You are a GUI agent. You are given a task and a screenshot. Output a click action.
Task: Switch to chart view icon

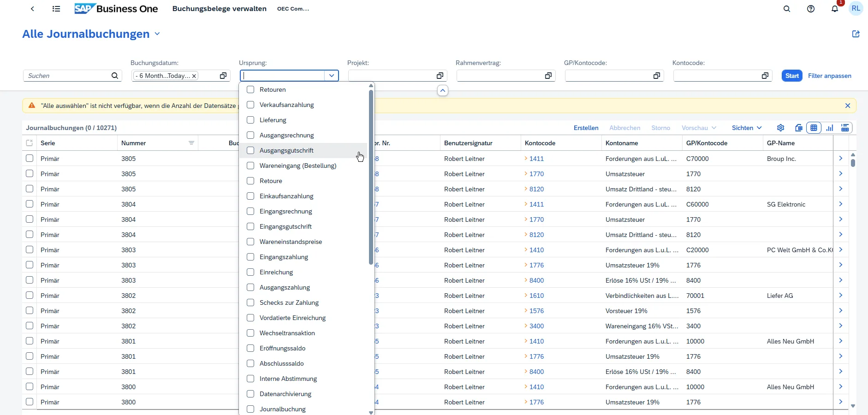tap(830, 128)
